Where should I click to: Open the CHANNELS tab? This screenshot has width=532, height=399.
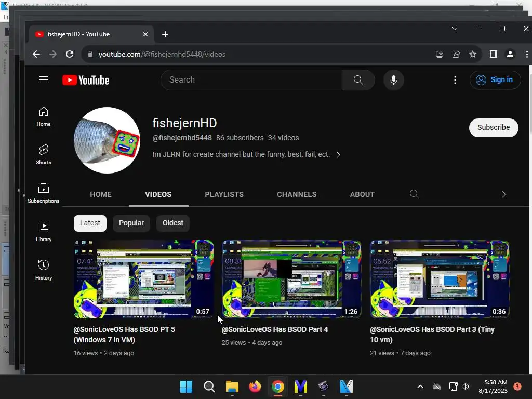coord(297,194)
